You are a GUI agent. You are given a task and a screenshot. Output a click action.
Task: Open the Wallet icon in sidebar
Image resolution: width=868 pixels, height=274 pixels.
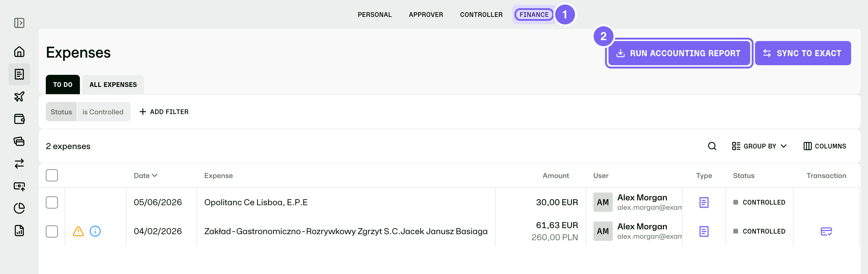pos(19,119)
